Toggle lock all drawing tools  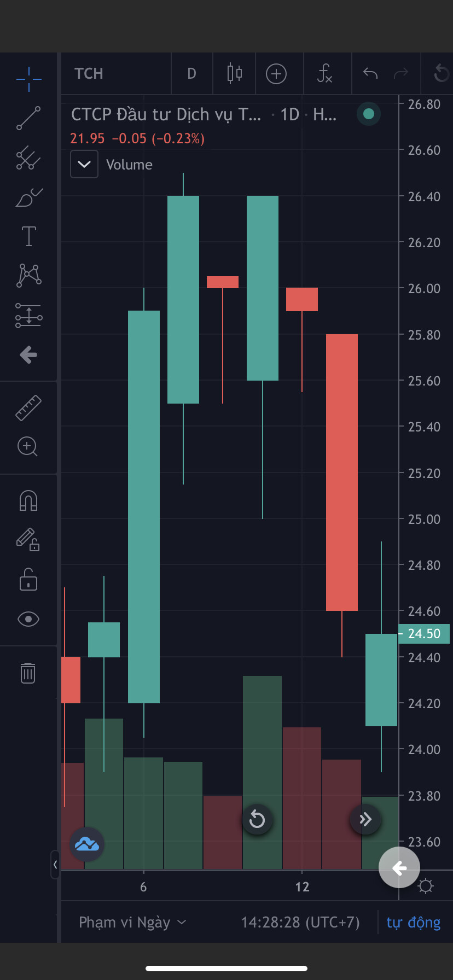[x=28, y=580]
